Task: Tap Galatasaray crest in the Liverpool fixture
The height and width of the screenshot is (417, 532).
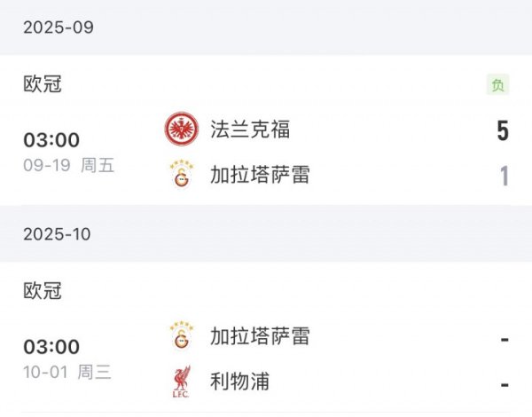Action: coord(182,336)
